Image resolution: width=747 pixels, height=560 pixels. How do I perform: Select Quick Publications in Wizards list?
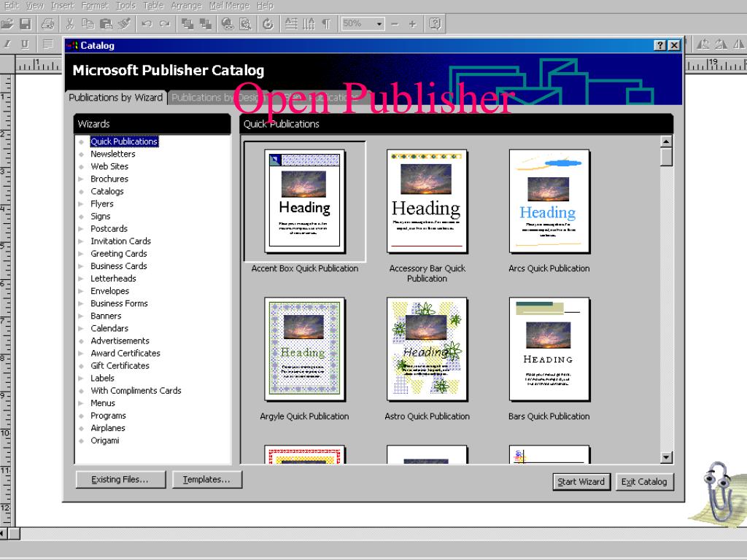[124, 141]
